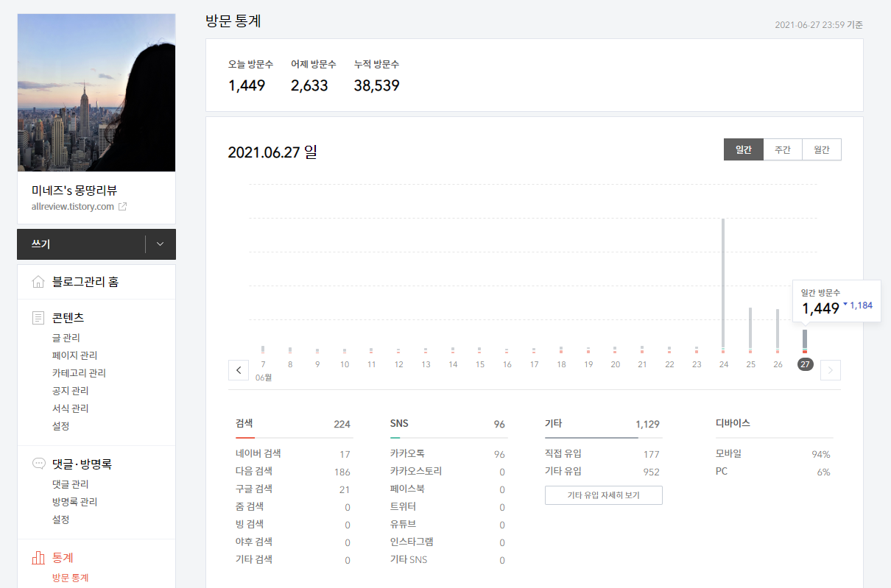Open 카테고리 관리 in the sidebar
891x588 pixels.
[x=79, y=373]
